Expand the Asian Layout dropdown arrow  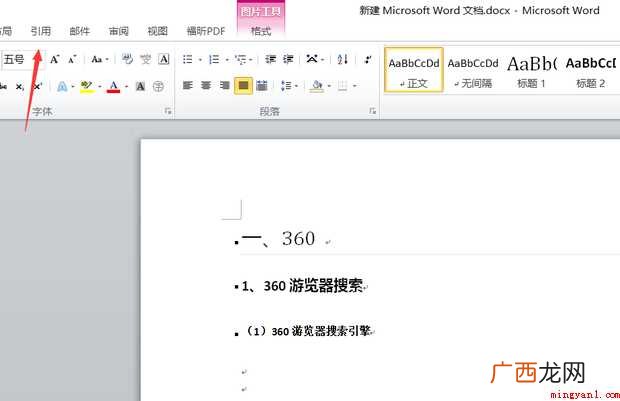click(x=323, y=60)
